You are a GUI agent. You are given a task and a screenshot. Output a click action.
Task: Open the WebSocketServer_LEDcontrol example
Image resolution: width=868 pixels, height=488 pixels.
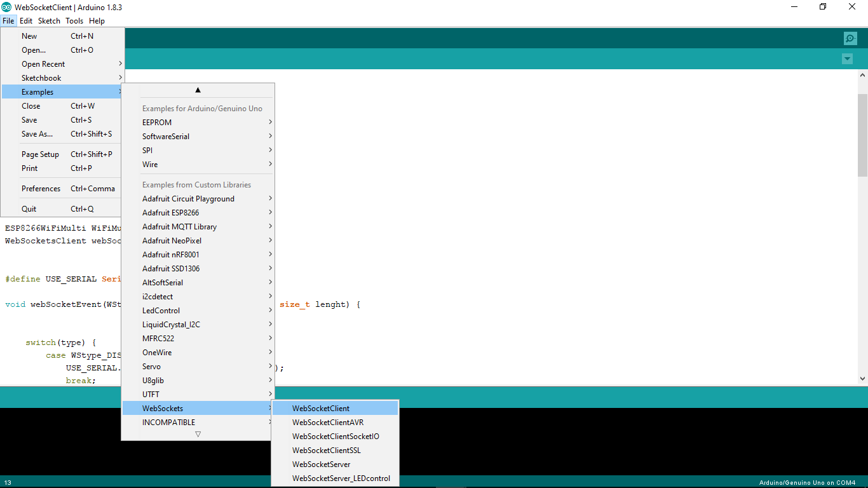[x=341, y=478]
